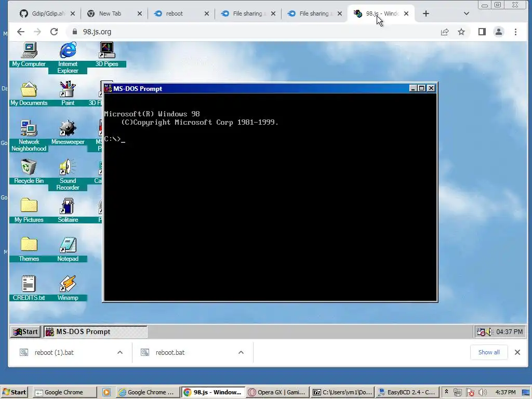Open Chrome tab search chevron
Viewport: 532px width, 399px height.
466,14
